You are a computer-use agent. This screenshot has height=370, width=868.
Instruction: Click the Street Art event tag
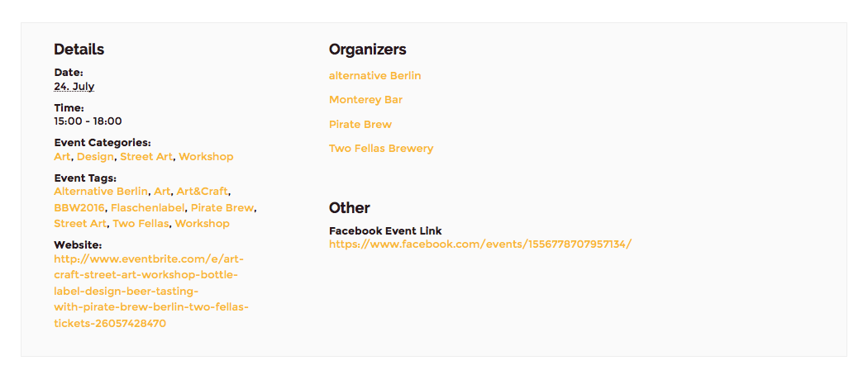pyautogui.click(x=80, y=224)
